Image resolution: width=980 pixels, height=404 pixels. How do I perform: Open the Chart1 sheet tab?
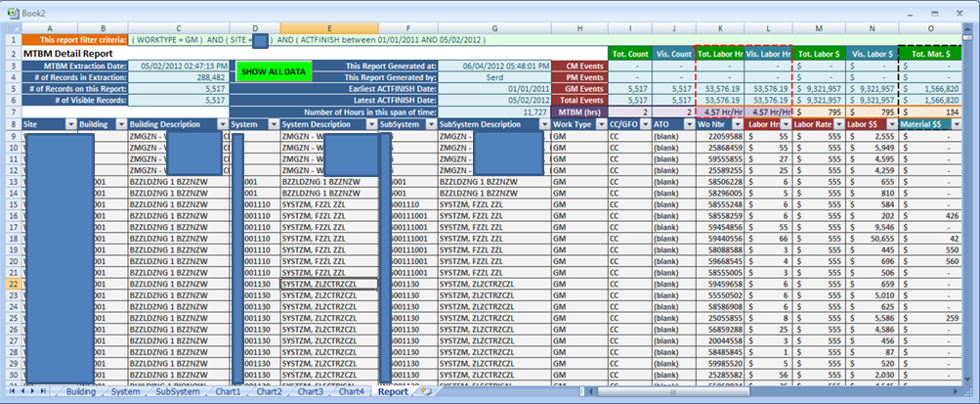pyautogui.click(x=228, y=391)
